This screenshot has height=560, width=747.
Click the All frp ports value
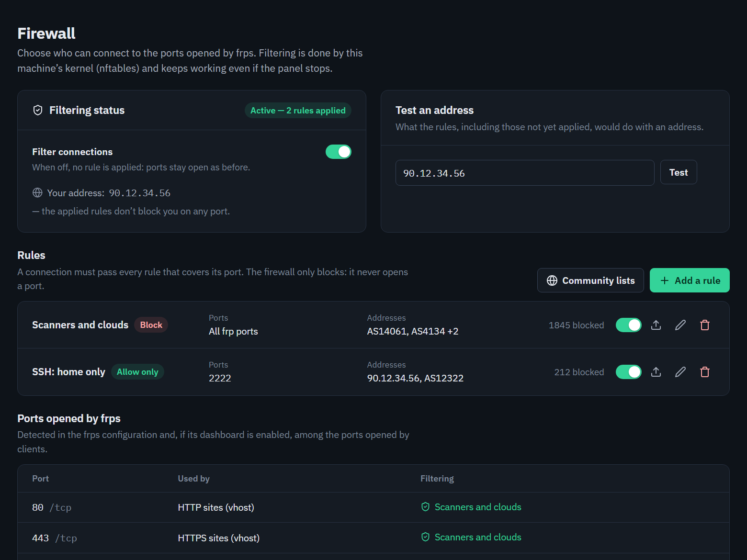pos(233,331)
